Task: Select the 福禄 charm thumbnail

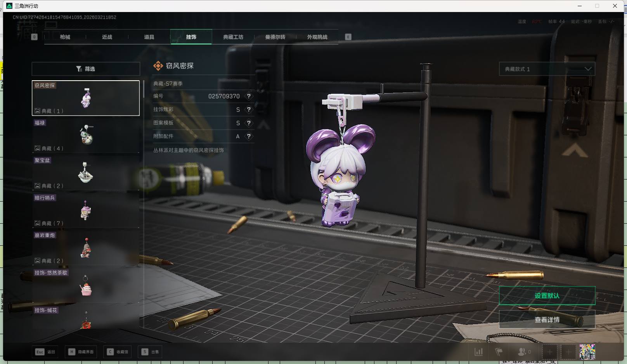Action: pyautogui.click(x=86, y=135)
